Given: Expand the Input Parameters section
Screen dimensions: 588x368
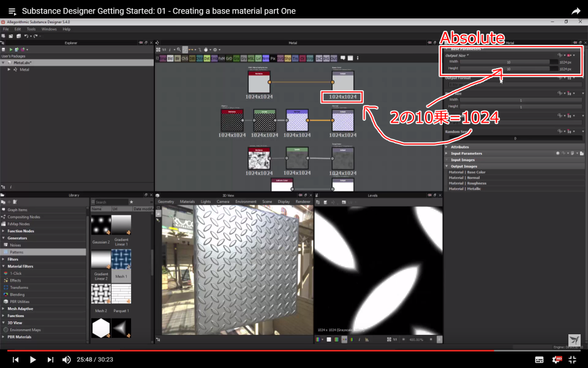Looking at the screenshot, I should (x=447, y=153).
